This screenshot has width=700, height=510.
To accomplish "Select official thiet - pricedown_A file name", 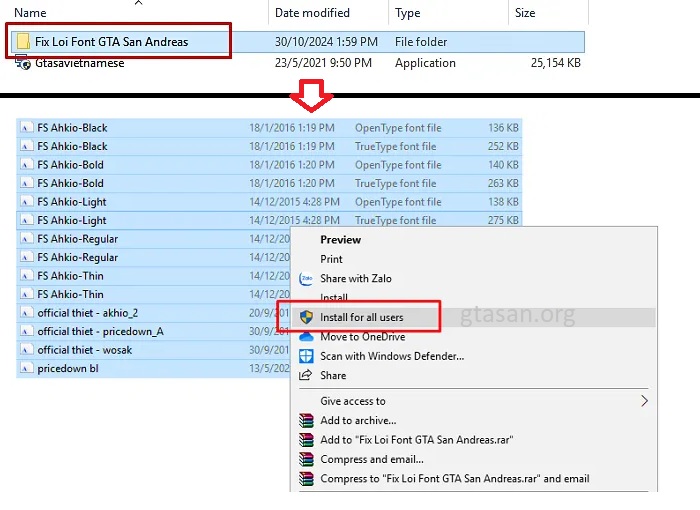I will click(100, 331).
